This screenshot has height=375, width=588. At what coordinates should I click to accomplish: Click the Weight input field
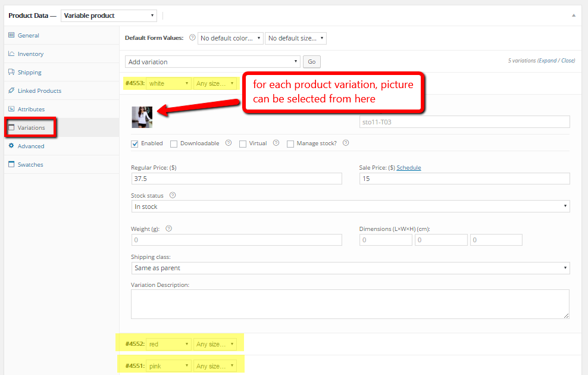point(237,240)
